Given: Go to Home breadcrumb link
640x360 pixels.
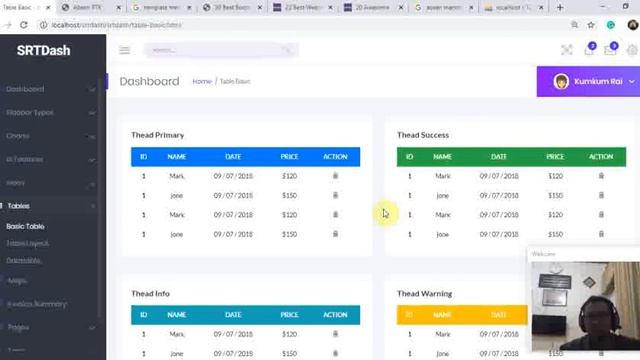Looking at the screenshot, I should click(x=202, y=82).
